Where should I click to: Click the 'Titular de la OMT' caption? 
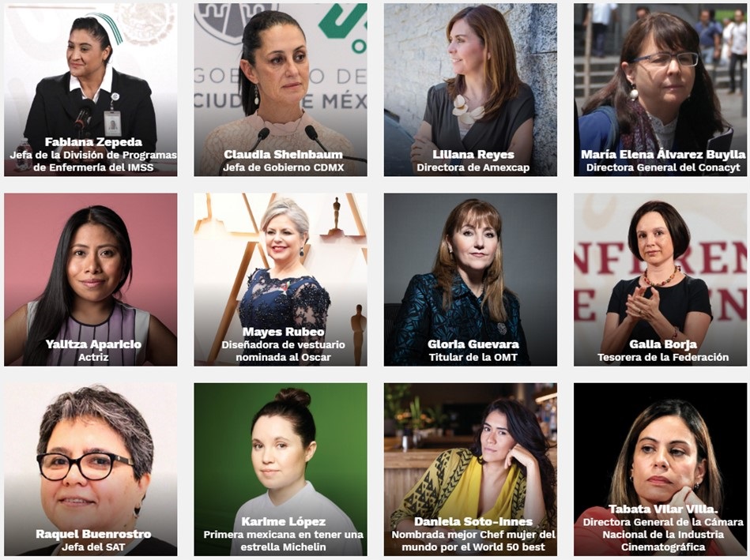(473, 357)
